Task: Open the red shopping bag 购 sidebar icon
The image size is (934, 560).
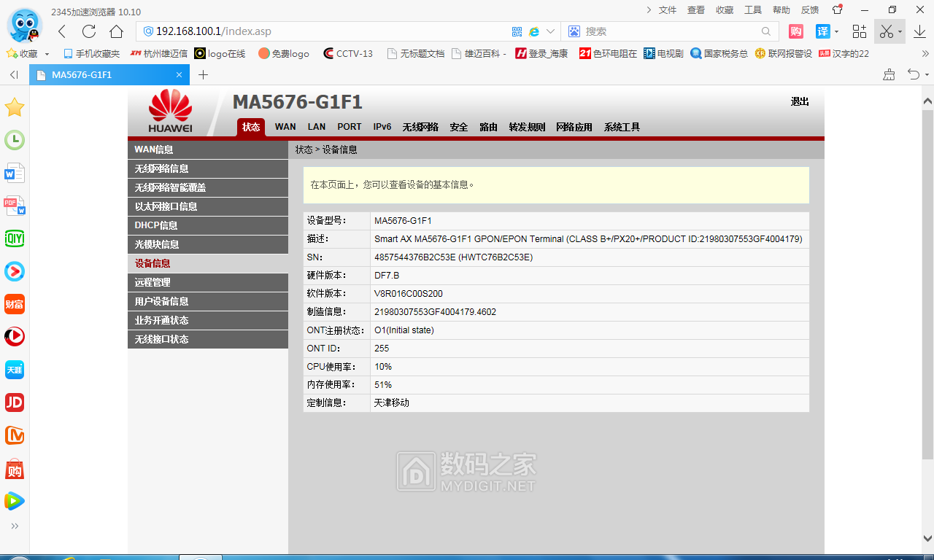Action: 15,469
